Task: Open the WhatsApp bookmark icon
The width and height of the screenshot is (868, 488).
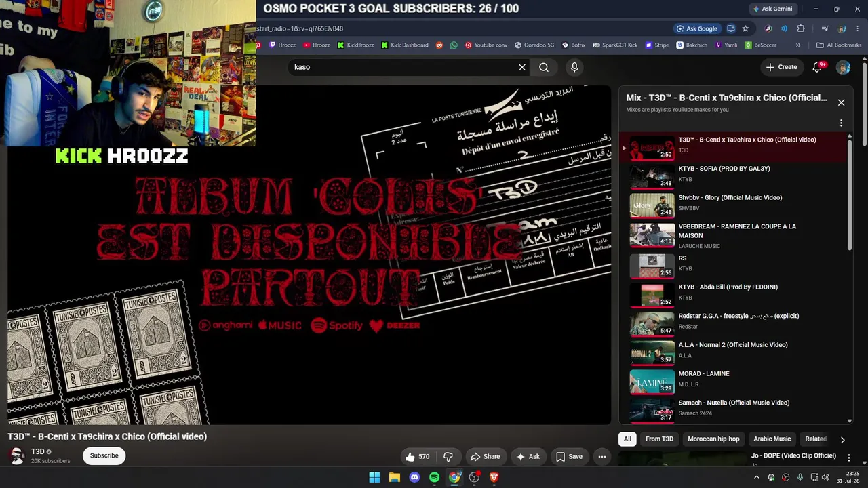Action: pos(454,45)
